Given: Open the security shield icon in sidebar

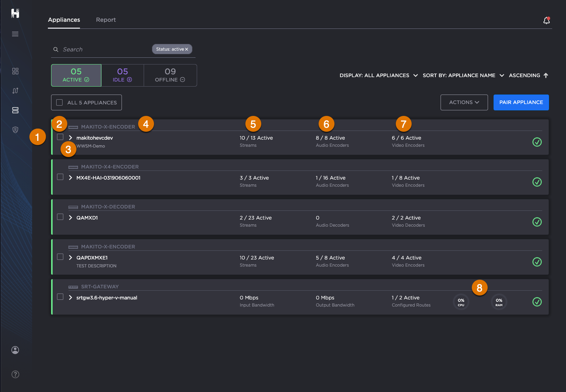Looking at the screenshot, I should click(15, 130).
